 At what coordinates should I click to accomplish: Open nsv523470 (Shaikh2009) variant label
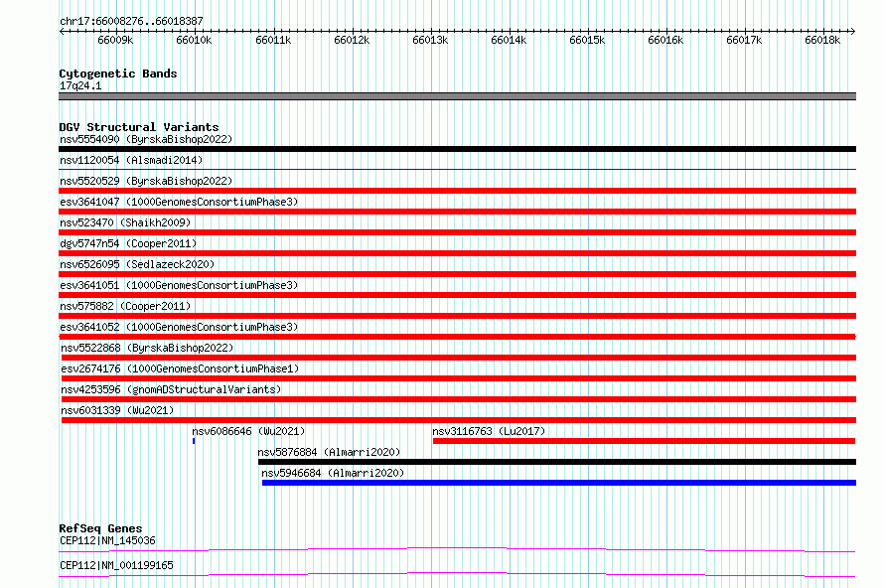coord(125,222)
